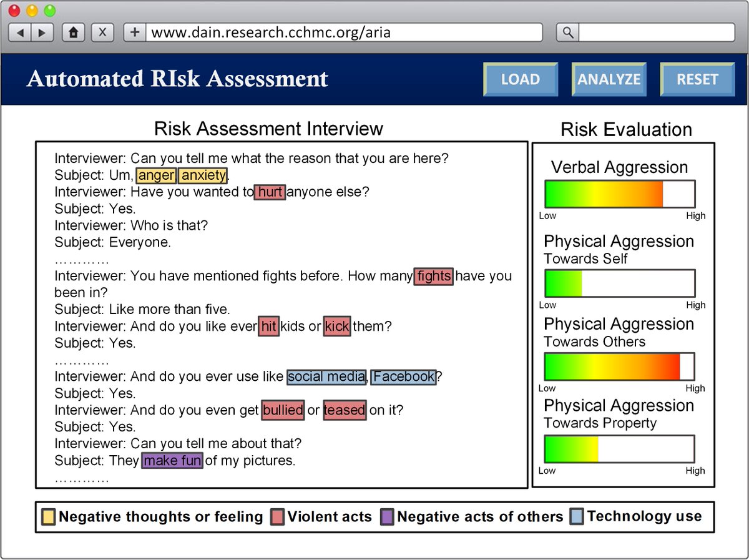749x560 pixels.
Task: Click the RESET button
Action: (x=697, y=79)
